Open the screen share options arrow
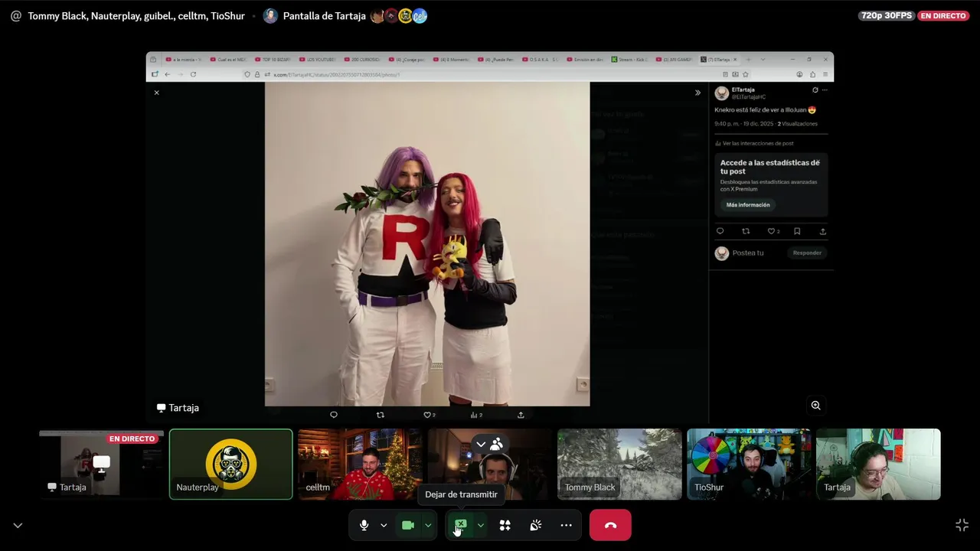 [x=480, y=525]
